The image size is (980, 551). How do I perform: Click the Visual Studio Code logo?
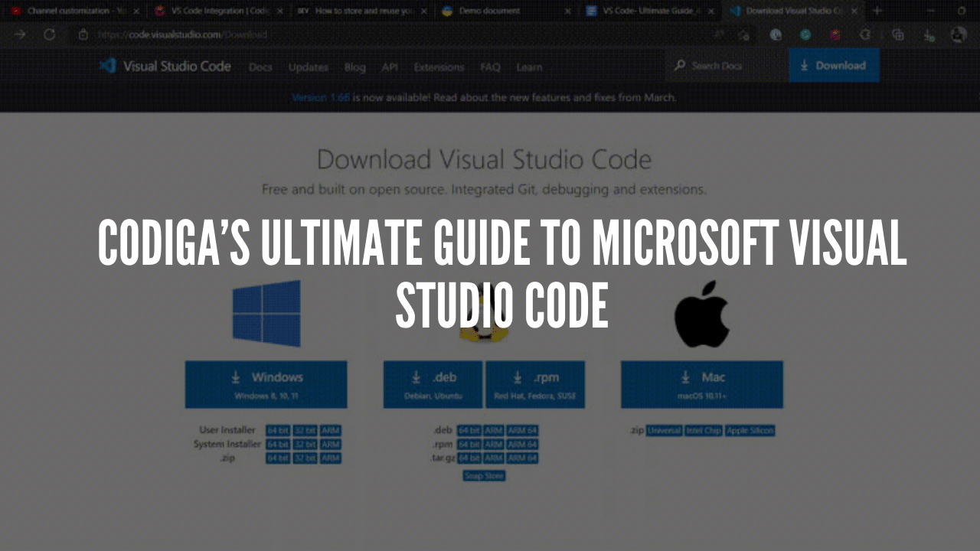point(165,66)
